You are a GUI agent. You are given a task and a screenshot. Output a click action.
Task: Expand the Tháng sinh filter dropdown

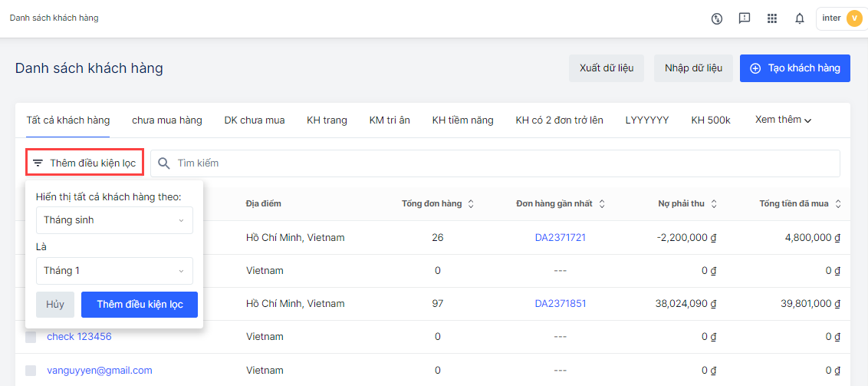tap(114, 220)
